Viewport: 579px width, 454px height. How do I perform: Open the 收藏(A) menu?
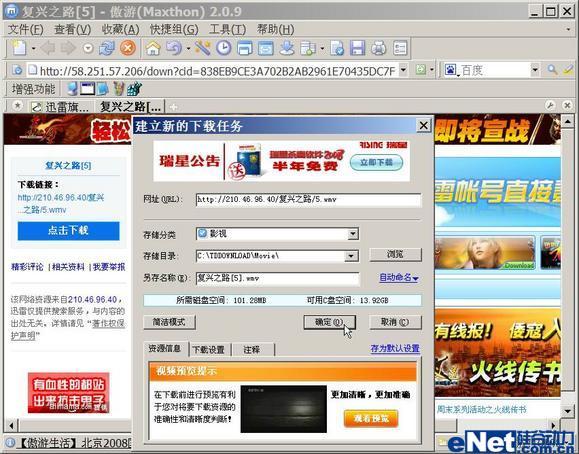[120, 29]
